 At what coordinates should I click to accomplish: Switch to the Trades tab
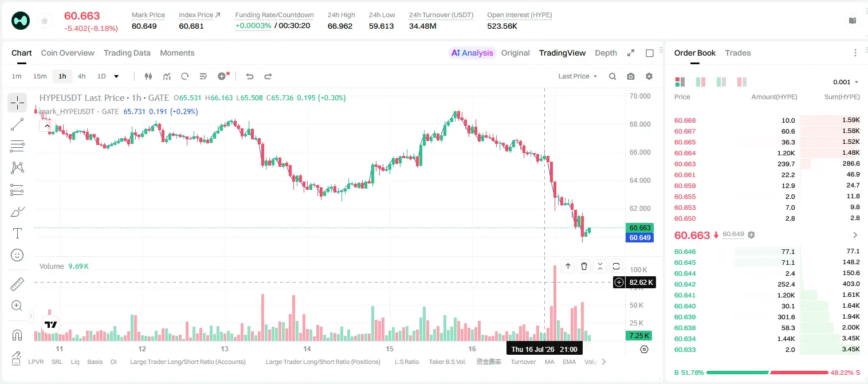pos(738,53)
